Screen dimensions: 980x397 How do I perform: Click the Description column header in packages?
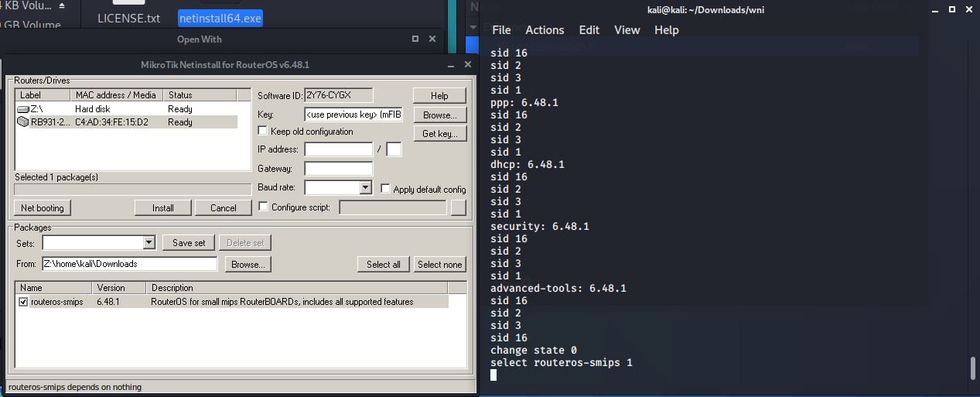click(x=297, y=288)
